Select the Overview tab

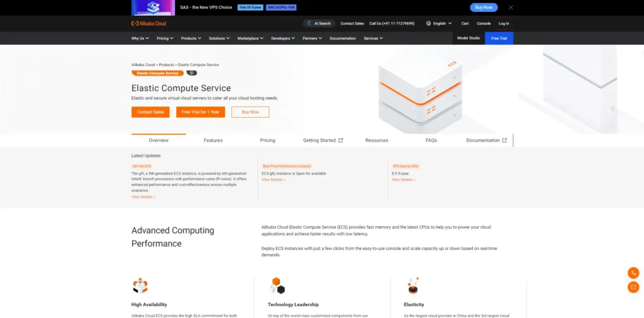point(158,140)
